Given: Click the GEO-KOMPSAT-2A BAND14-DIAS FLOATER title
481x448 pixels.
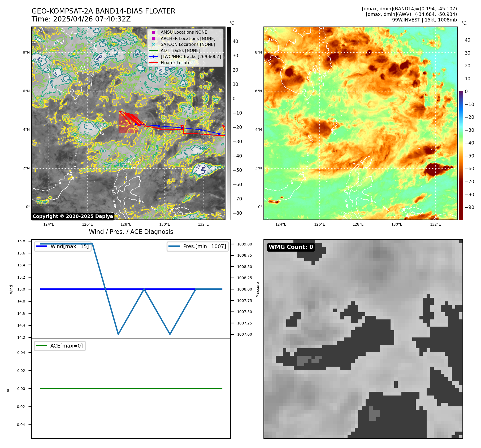Looking at the screenshot, I should 103,11.
